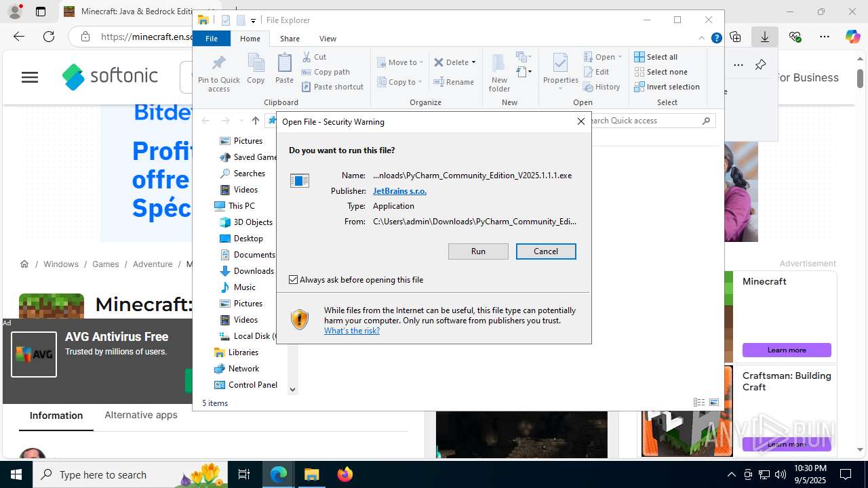The width and height of the screenshot is (868, 488).
Task: Click Edit in the Open group
Action: coord(596,72)
